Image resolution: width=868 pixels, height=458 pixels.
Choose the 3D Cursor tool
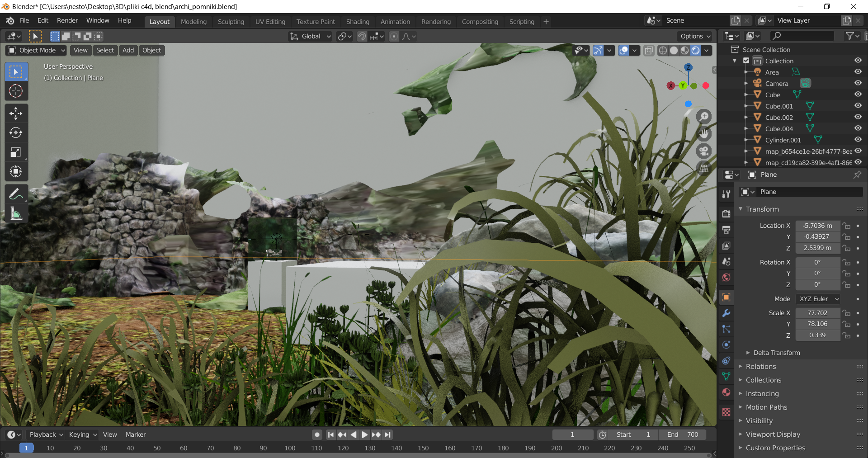tap(16, 91)
